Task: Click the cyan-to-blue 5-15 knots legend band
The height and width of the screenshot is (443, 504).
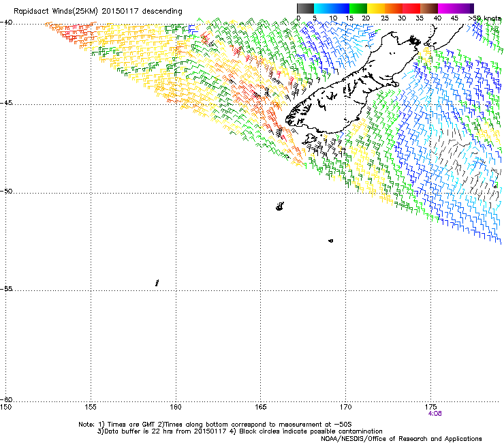Action: click(x=332, y=8)
